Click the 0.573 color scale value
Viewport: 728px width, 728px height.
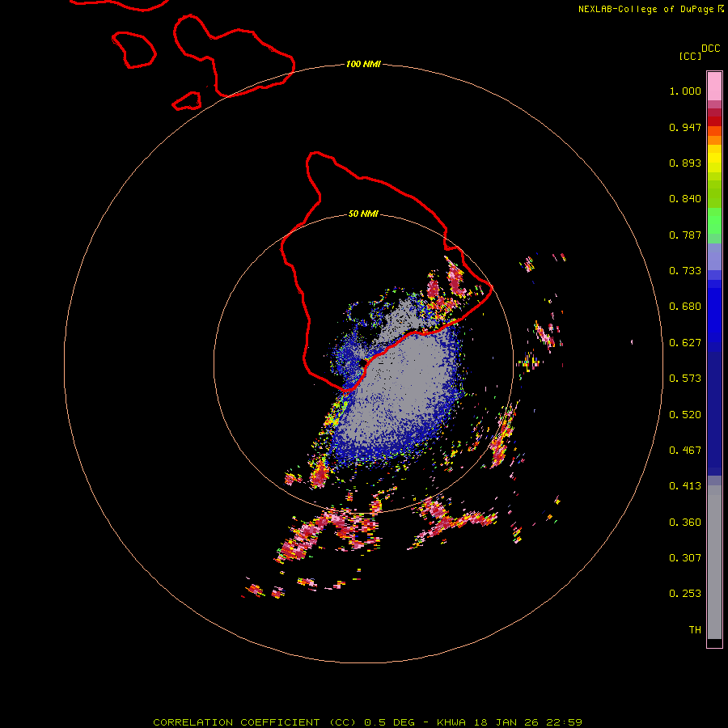pyautogui.click(x=685, y=379)
